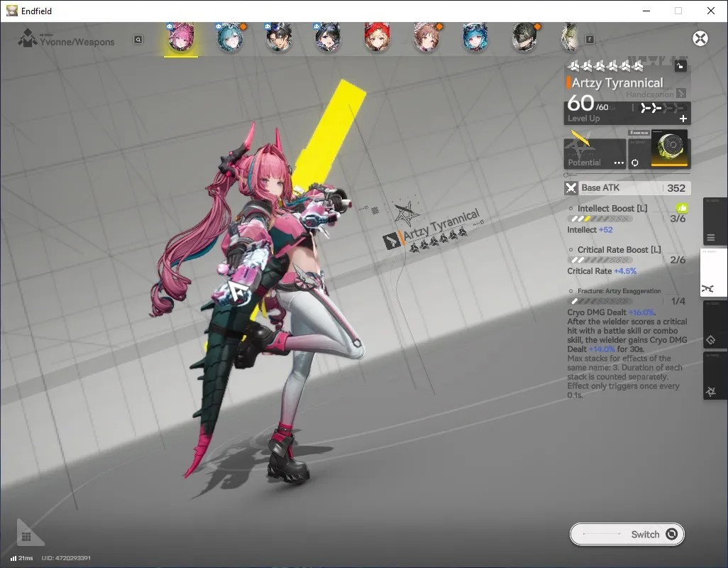
Task: Click the Endfield home logo icon
Action: pos(28,38)
